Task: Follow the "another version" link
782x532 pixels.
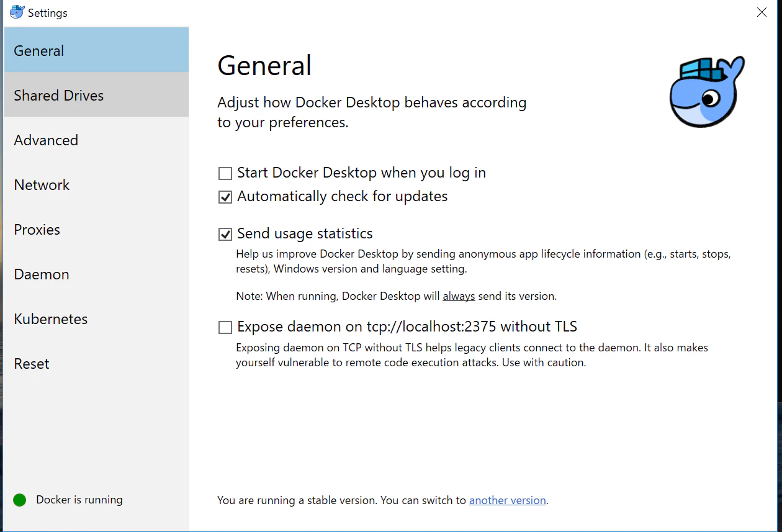Action: point(508,500)
